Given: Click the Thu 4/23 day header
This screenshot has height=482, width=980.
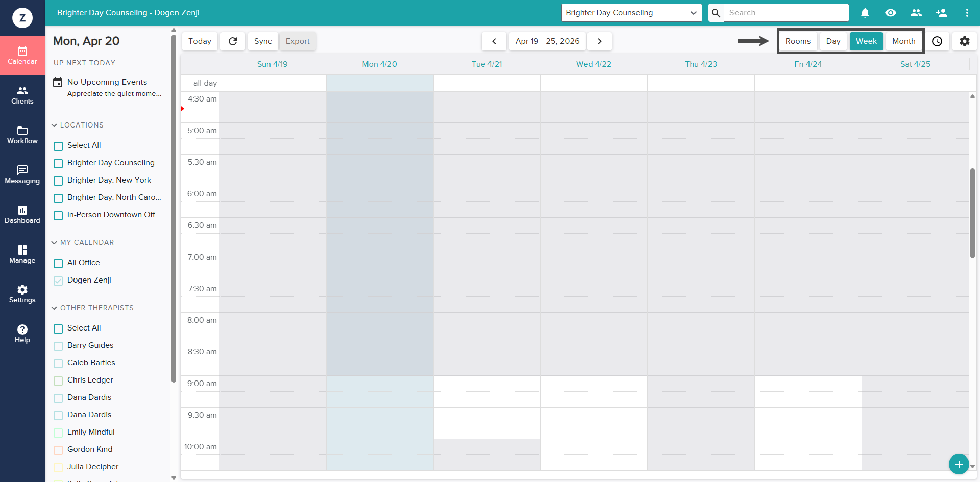Looking at the screenshot, I should tap(701, 64).
